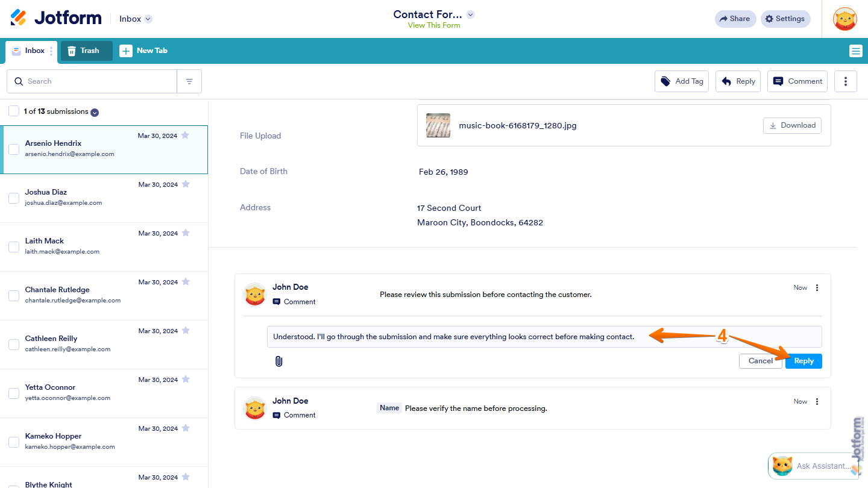Click the Share button
The width and height of the screenshot is (868, 488).
(x=735, y=19)
